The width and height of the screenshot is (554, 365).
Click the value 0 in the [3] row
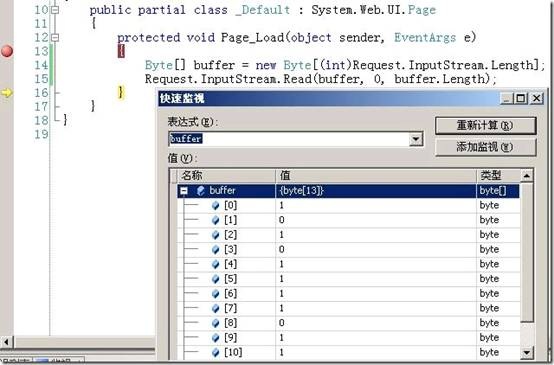282,249
